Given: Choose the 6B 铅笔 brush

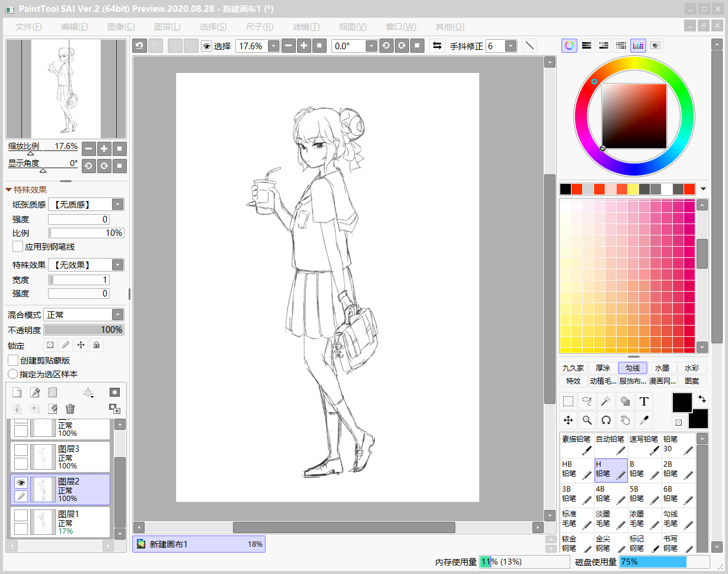Looking at the screenshot, I should click(x=678, y=495).
